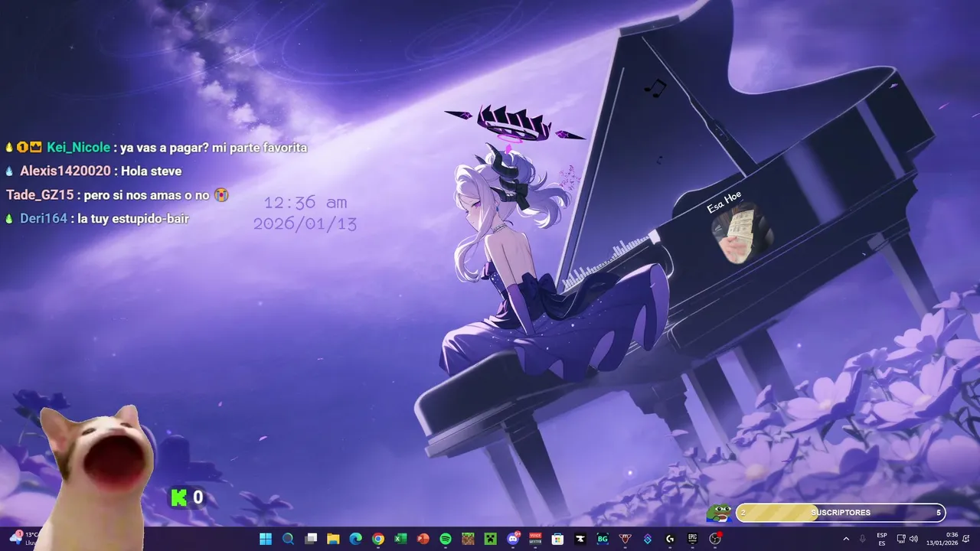Click username Alexis1420020 in chat
This screenshot has height=551, width=980.
click(65, 171)
